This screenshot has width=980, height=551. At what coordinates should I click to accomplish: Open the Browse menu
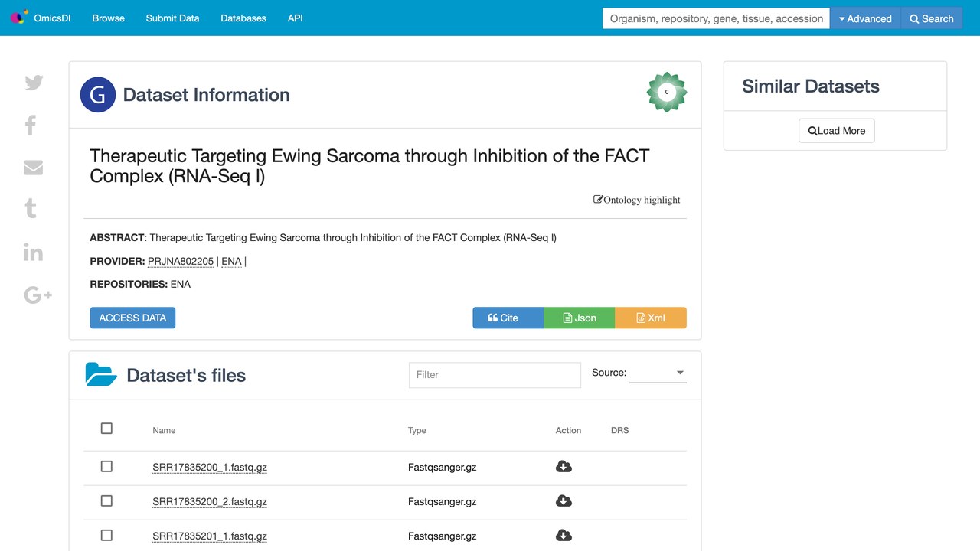pos(109,18)
